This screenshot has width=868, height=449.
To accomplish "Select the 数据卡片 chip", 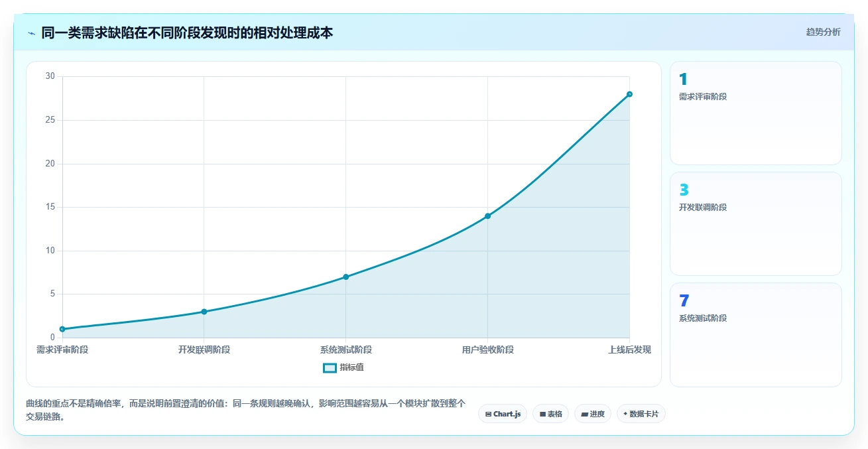I will 641,414.
